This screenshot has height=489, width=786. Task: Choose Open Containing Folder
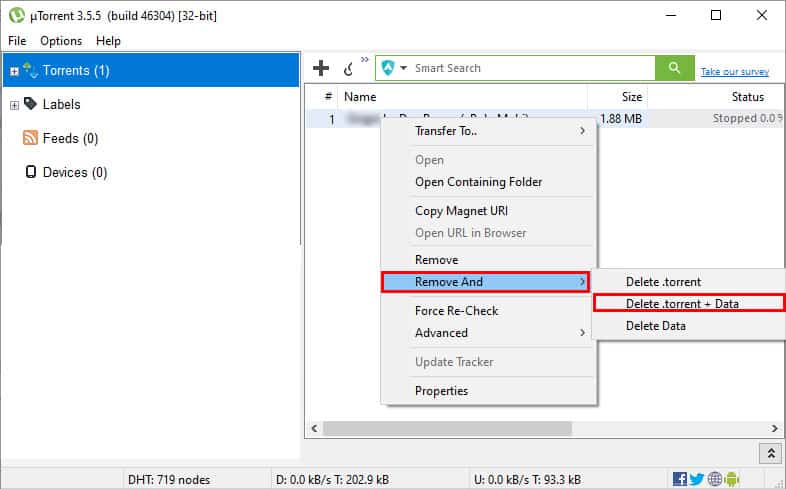point(489,182)
